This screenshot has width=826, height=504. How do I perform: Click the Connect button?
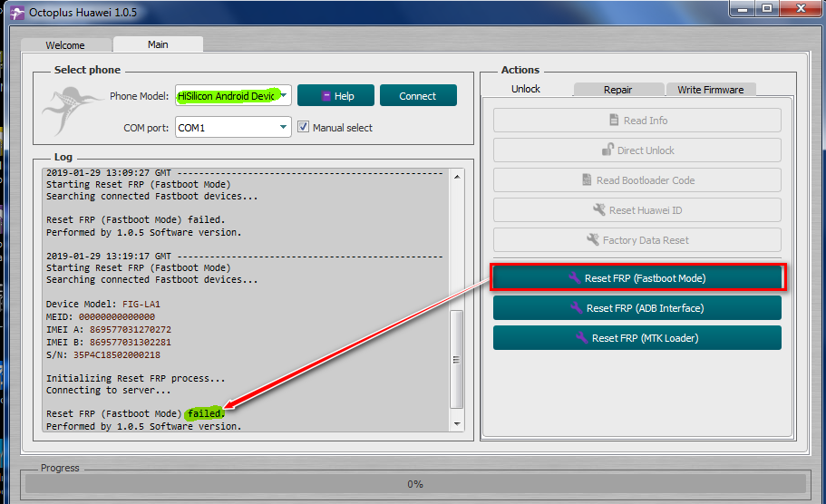coord(418,95)
